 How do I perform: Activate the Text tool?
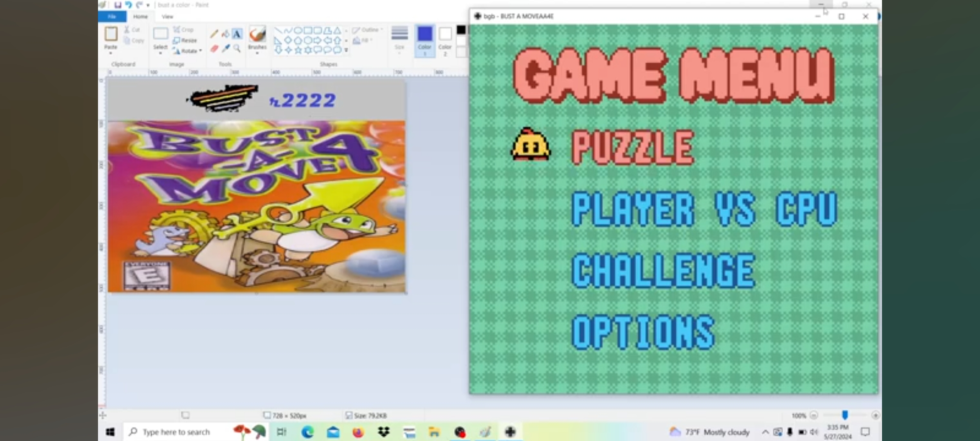(237, 34)
